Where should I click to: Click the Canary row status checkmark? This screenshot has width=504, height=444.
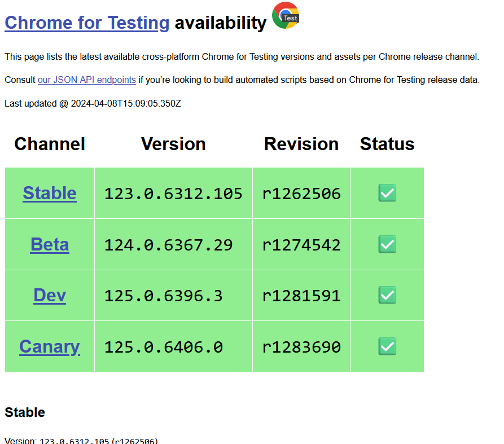pos(387,346)
